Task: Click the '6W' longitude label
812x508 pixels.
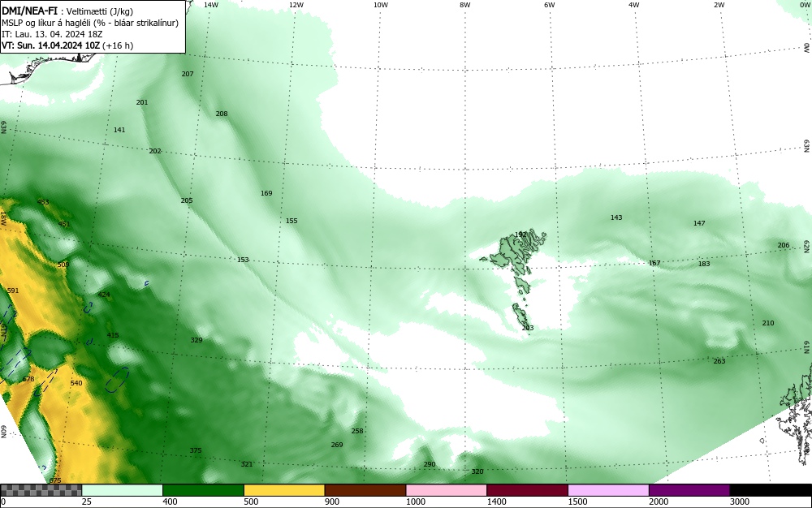Action: pos(550,5)
